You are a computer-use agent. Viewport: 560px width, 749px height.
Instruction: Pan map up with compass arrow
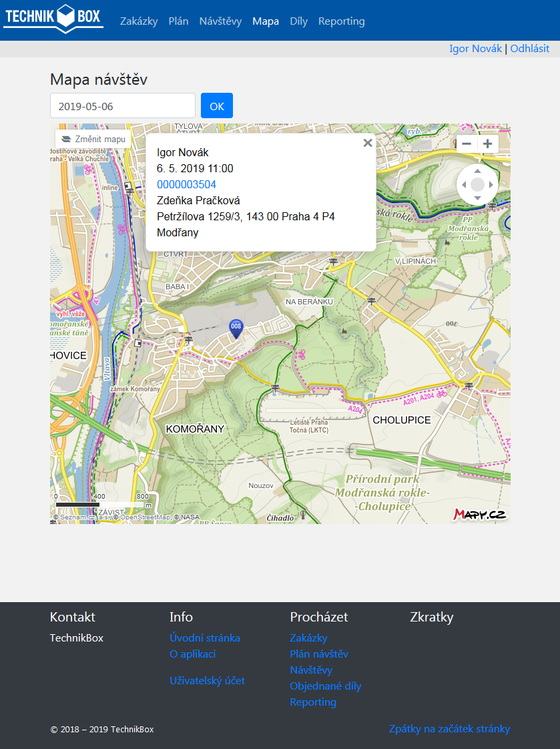477,171
